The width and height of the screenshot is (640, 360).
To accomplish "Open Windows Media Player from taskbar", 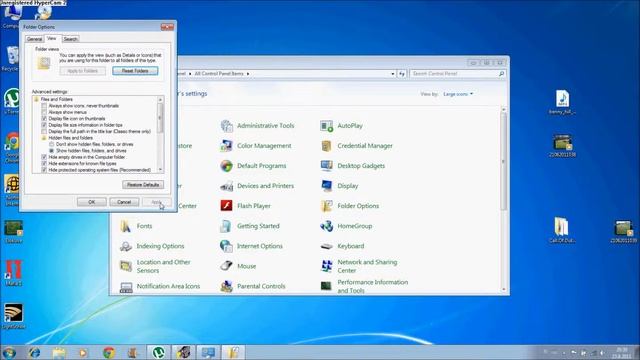I will point(83,352).
